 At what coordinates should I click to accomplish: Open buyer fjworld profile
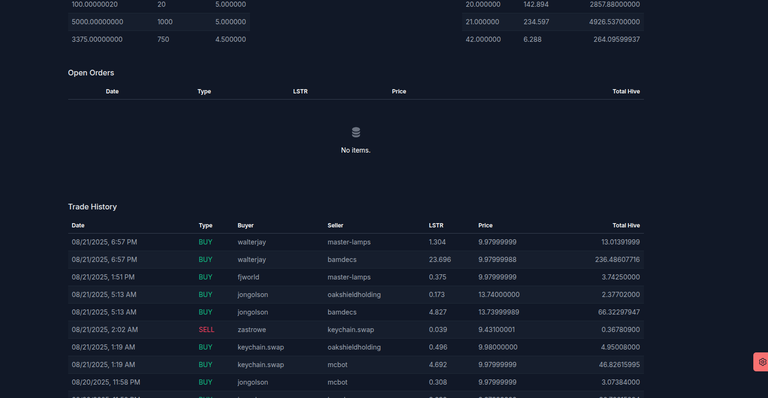(x=248, y=278)
